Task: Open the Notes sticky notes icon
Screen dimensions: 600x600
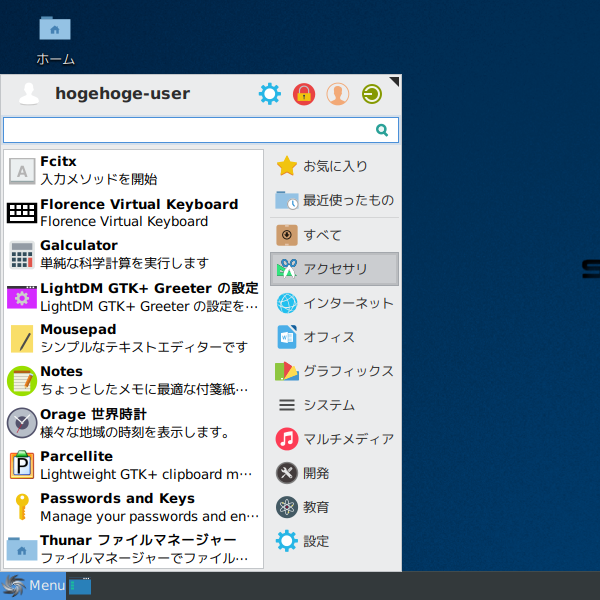Action: point(22,381)
